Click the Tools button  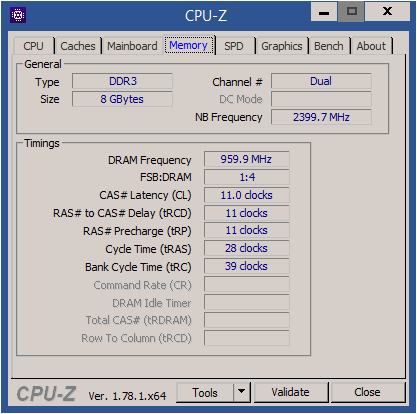tap(205, 392)
